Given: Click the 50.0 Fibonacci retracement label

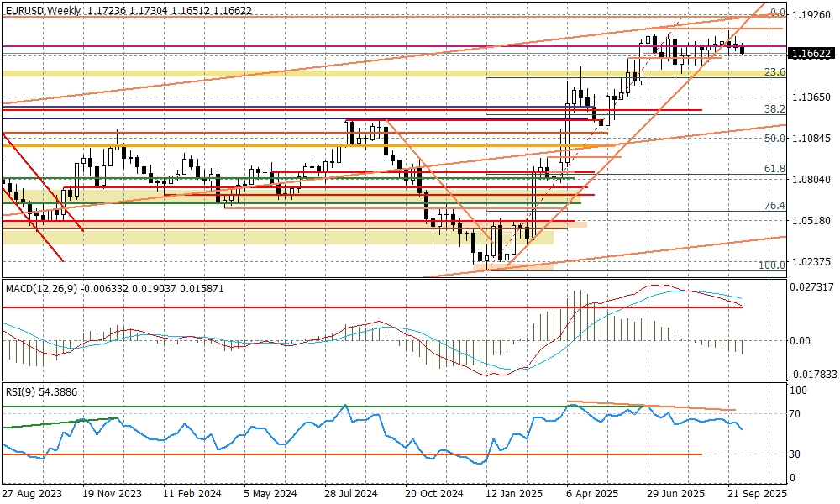Looking at the screenshot, I should tap(774, 139).
